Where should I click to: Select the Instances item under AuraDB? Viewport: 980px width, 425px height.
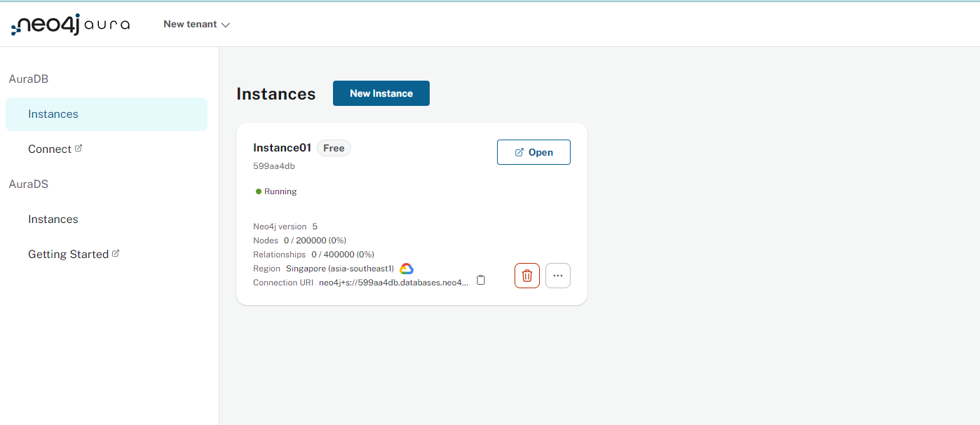point(53,114)
